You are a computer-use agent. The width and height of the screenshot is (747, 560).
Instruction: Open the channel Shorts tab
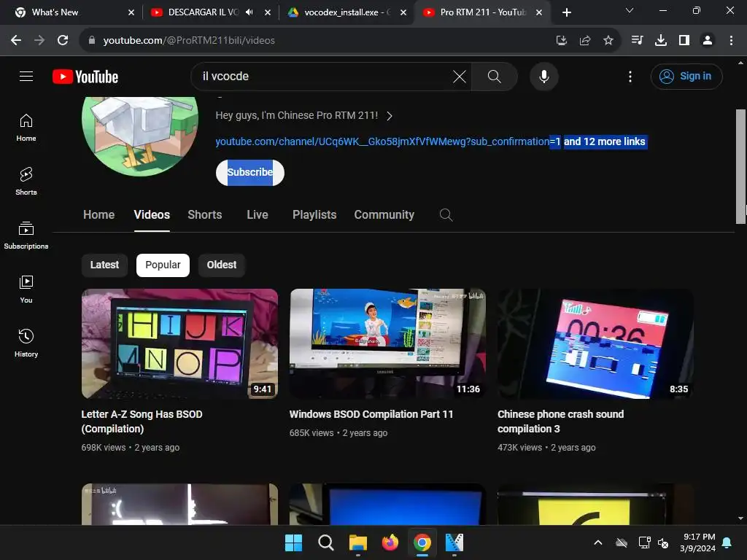pyautogui.click(x=205, y=215)
